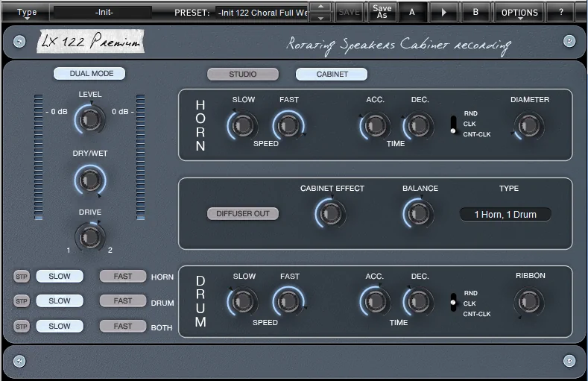Click Save As button

click(382, 12)
